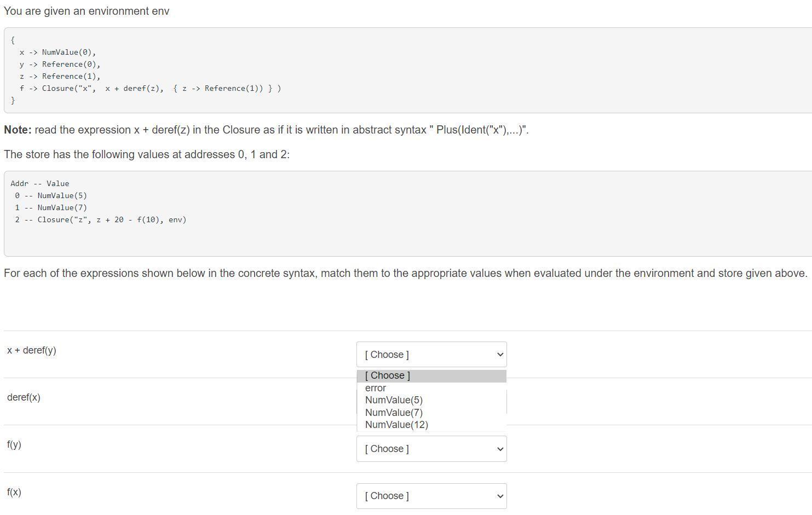The width and height of the screenshot is (812, 515).
Task: Open the f(y) answer dropdown
Action: coord(431,448)
